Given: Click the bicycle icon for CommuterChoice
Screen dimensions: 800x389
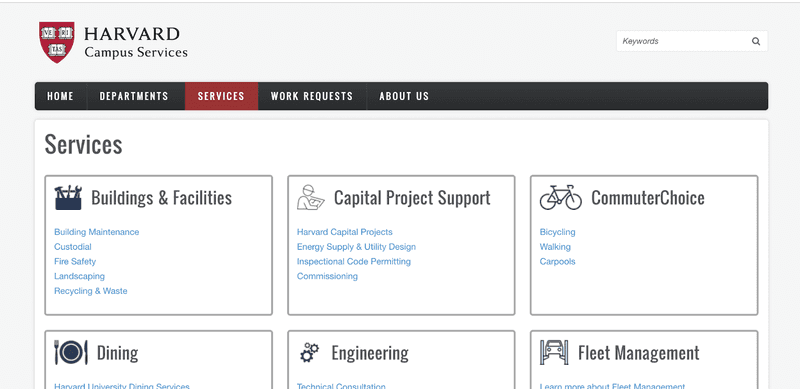Looking at the screenshot, I should tap(561, 198).
